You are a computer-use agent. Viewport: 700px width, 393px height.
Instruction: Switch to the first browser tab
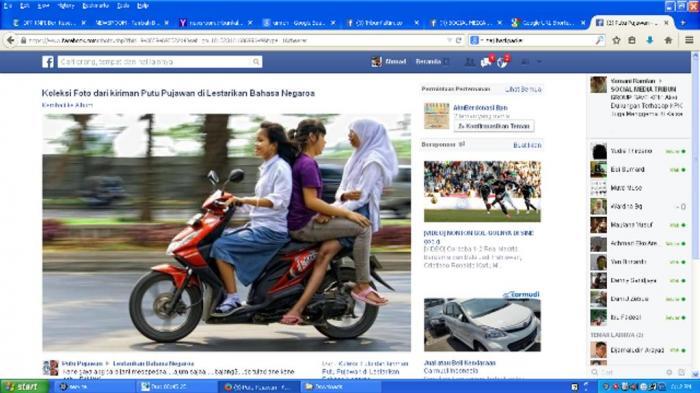pyautogui.click(x=48, y=22)
